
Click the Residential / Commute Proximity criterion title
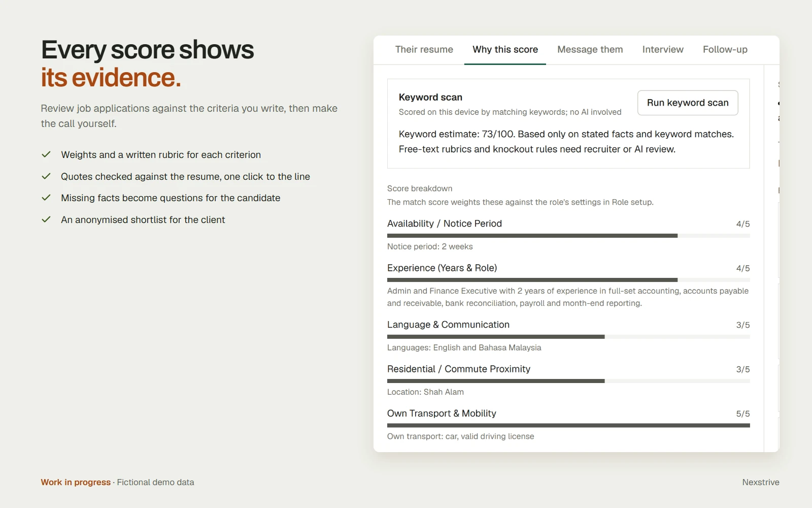(x=459, y=369)
